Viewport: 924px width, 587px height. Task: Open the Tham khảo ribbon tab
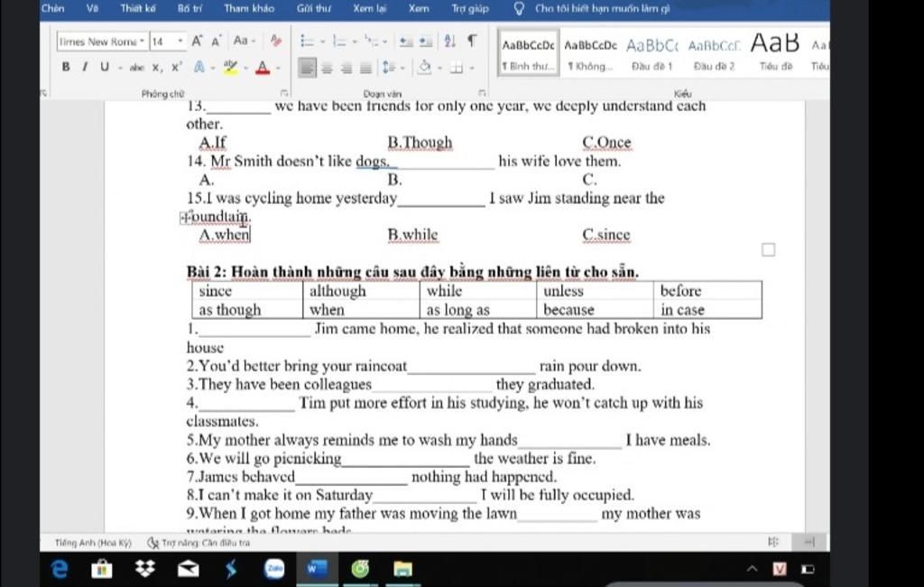click(249, 8)
